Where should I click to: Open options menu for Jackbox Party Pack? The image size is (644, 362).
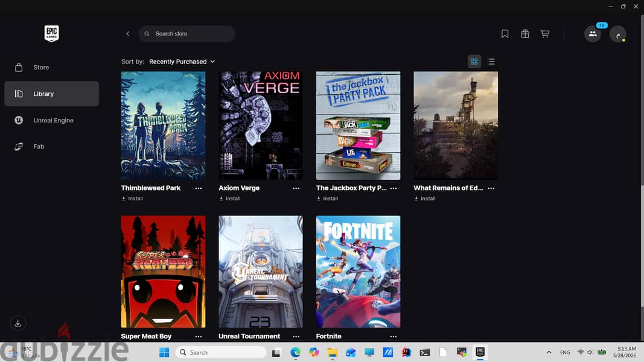[394, 188]
